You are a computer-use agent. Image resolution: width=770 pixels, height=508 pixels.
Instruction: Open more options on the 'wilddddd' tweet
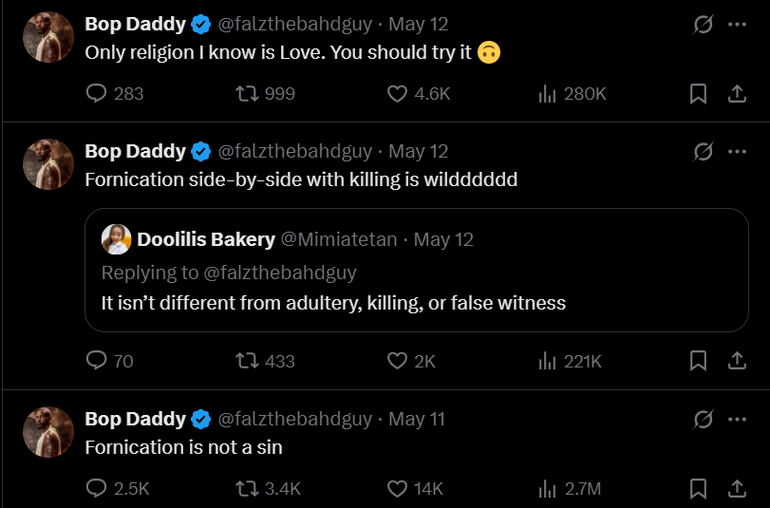(x=738, y=151)
